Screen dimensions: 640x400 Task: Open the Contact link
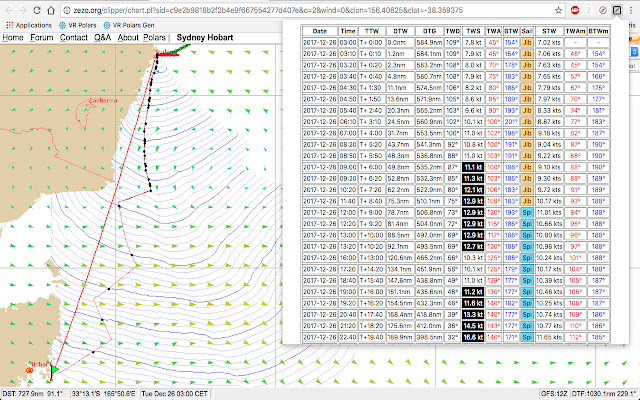pos(73,38)
